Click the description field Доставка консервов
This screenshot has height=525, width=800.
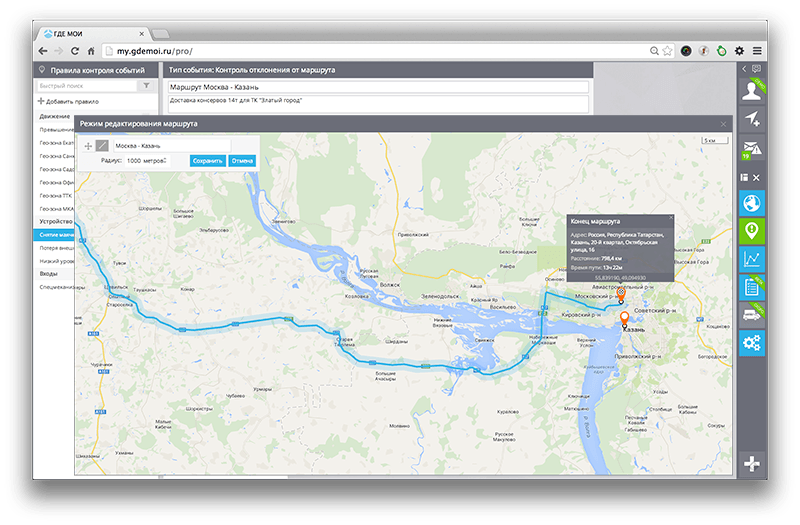pyautogui.click(x=378, y=104)
